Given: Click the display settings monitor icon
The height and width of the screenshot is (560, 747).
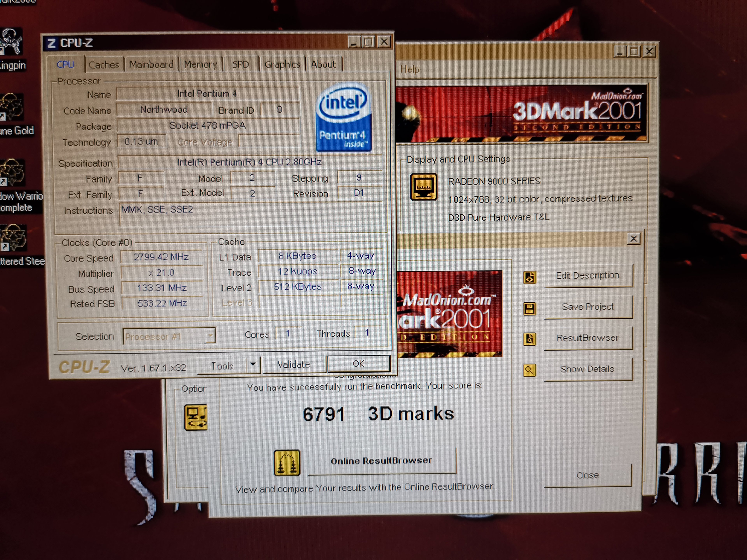Looking at the screenshot, I should click(423, 187).
